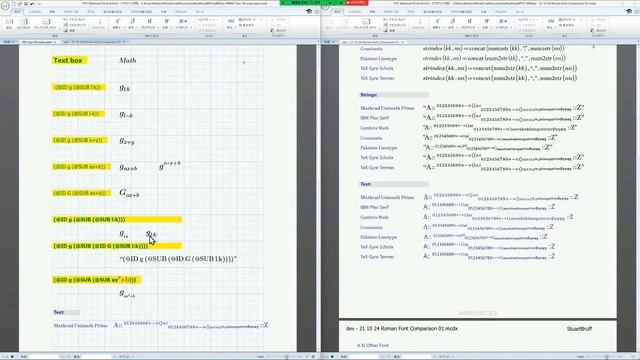Insert a solve block in left window ribbon
The width and height of the screenshot is (640, 360).
click(23, 23)
